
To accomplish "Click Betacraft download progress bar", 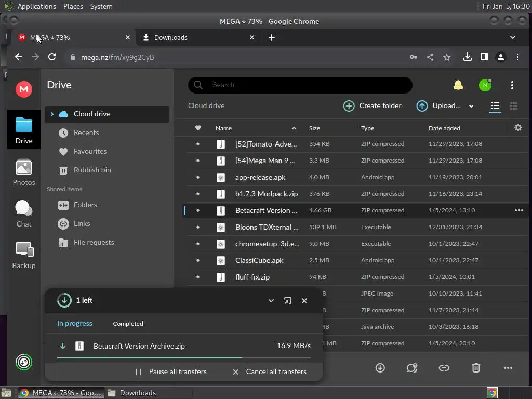I will (x=183, y=358).
